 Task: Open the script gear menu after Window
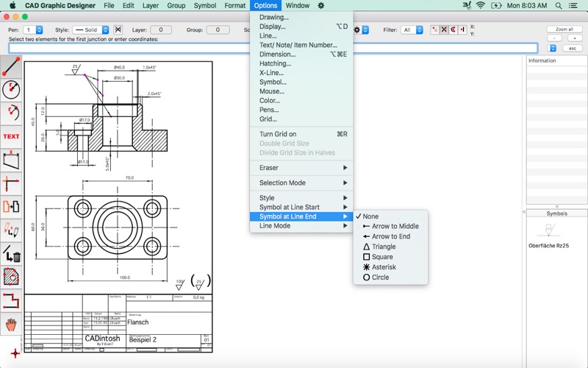321,6
